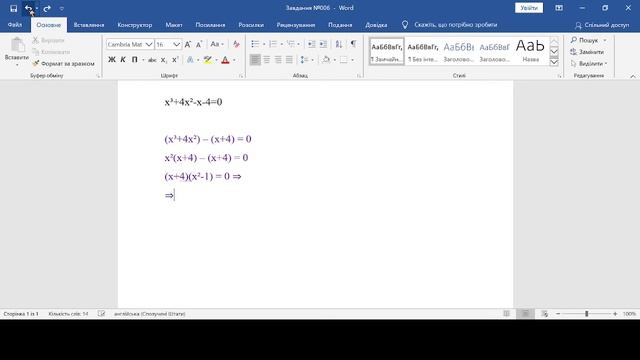Switch to the Рецензування tab

[x=296, y=25]
